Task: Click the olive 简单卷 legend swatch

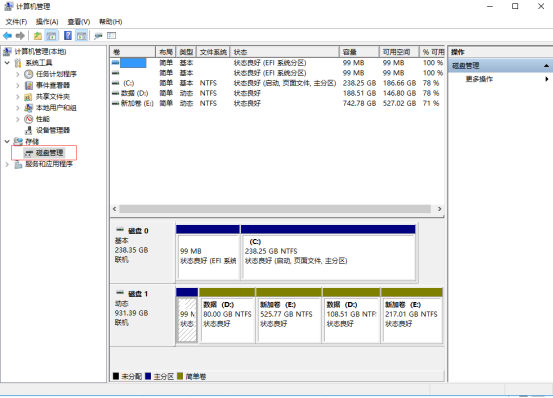Action: click(180, 376)
